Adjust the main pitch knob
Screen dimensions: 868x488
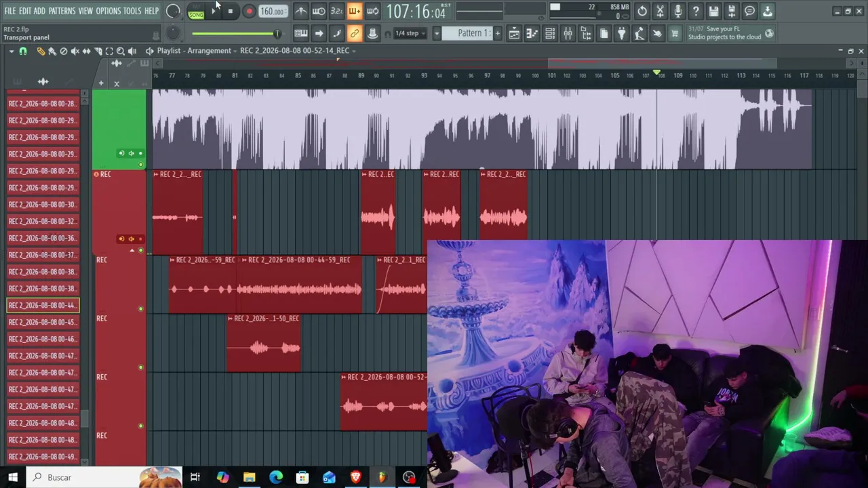(173, 33)
